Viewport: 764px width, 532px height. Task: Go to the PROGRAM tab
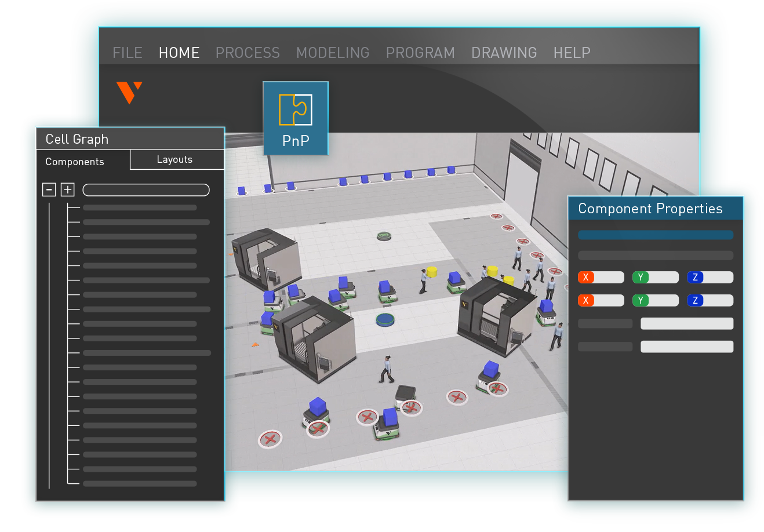pyautogui.click(x=420, y=53)
